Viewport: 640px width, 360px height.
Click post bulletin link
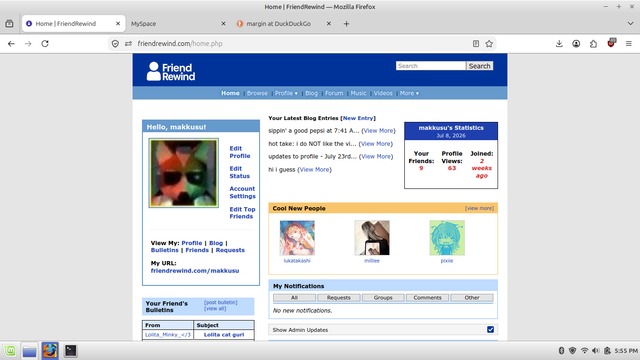click(220, 302)
